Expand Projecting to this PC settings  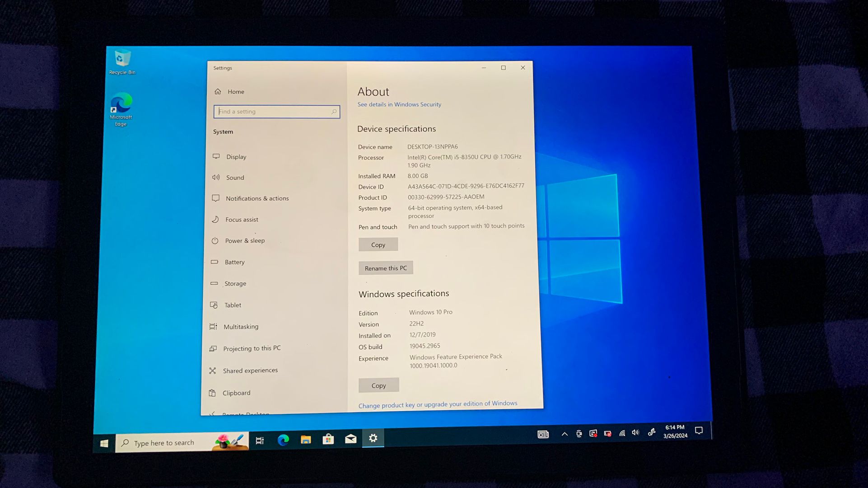point(252,348)
